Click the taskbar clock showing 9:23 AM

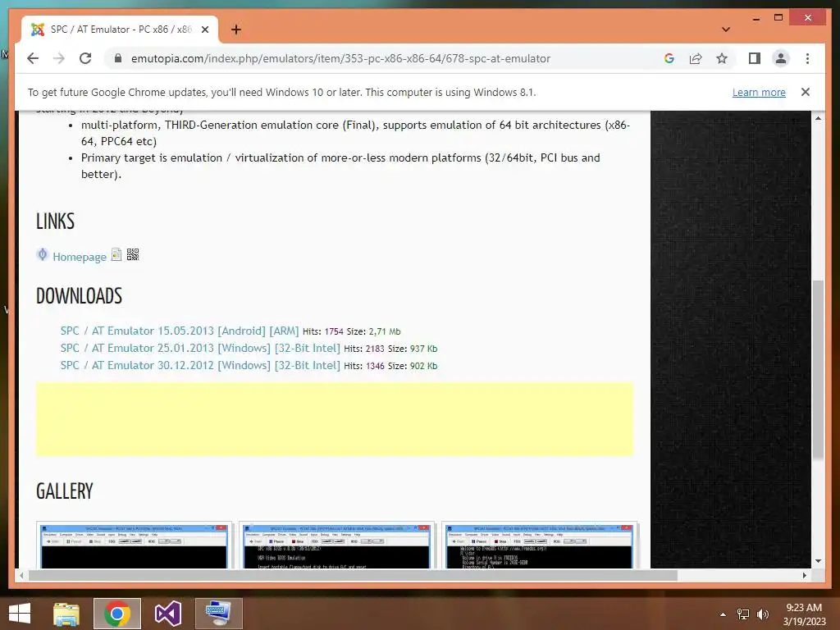click(804, 614)
